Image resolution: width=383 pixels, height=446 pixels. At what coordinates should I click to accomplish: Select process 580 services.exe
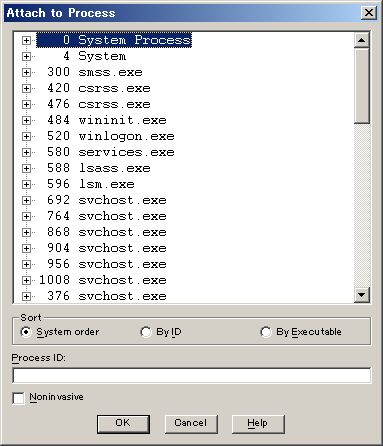[105, 152]
